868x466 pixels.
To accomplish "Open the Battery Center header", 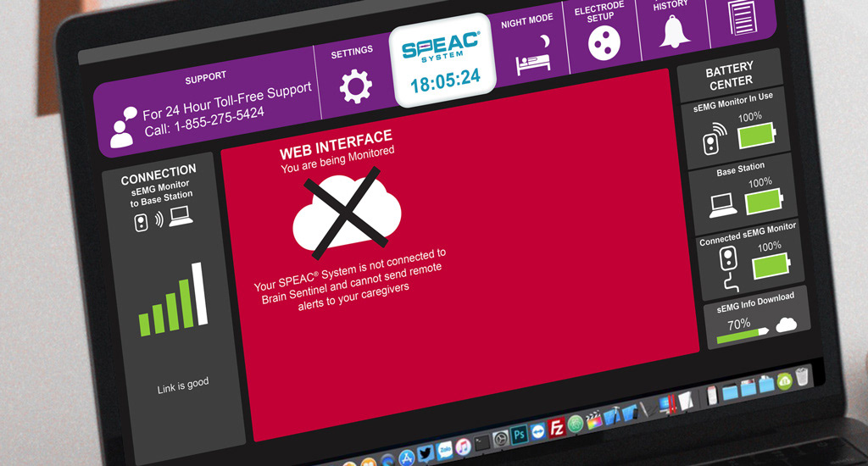I will pos(730,75).
